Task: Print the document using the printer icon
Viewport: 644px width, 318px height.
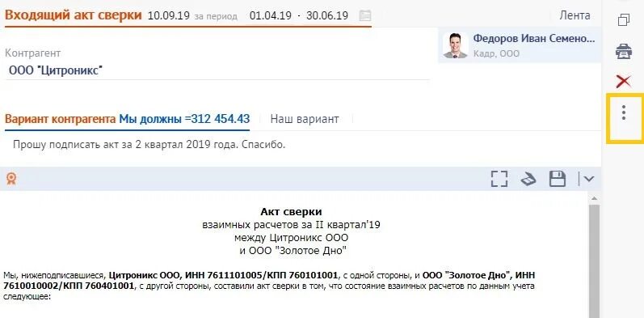Action: 624,53
